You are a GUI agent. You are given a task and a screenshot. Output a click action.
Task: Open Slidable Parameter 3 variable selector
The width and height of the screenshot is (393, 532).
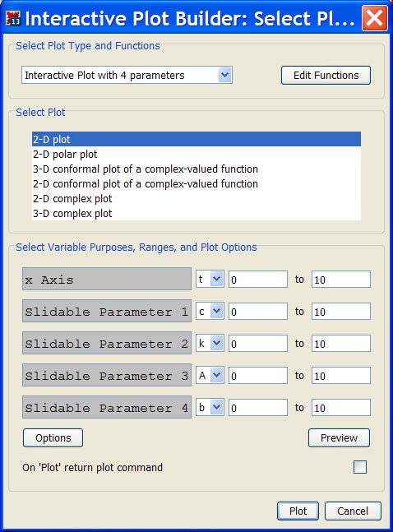coord(216,375)
